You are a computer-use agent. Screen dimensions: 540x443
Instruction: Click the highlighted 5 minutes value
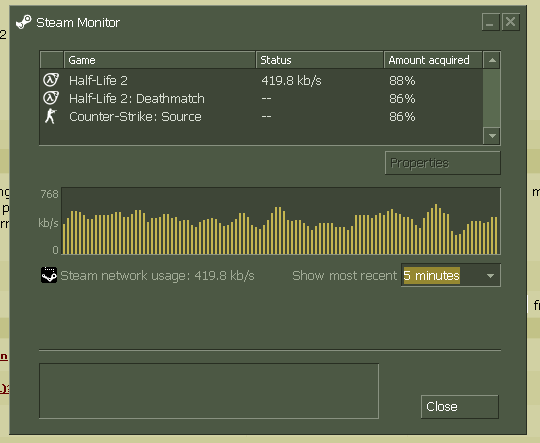431,276
